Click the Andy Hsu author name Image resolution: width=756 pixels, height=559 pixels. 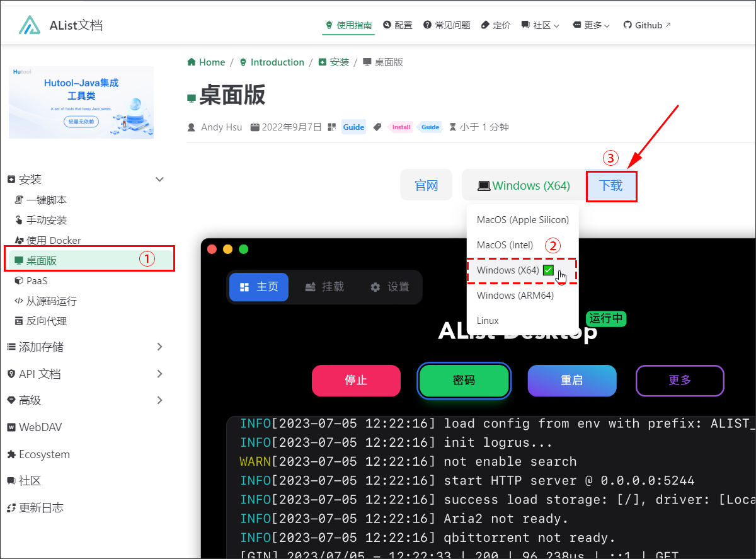223,127
